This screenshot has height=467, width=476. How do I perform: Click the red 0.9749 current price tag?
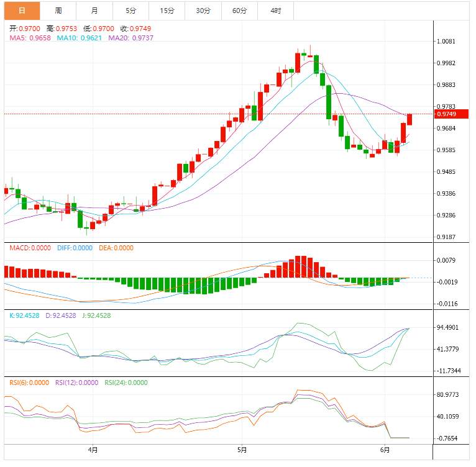pos(446,114)
